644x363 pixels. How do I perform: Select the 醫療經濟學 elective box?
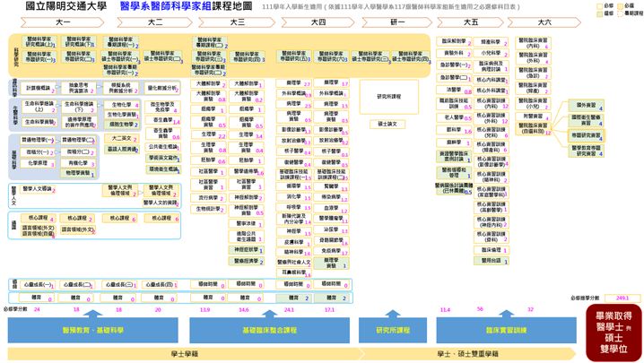click(247, 261)
